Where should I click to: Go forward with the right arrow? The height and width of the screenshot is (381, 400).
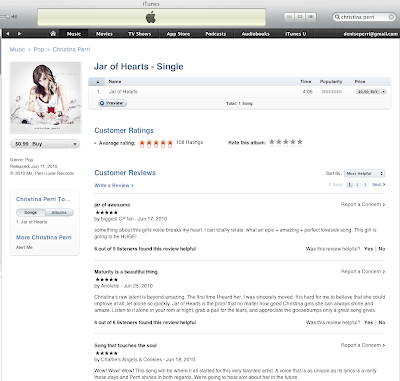[19, 33]
